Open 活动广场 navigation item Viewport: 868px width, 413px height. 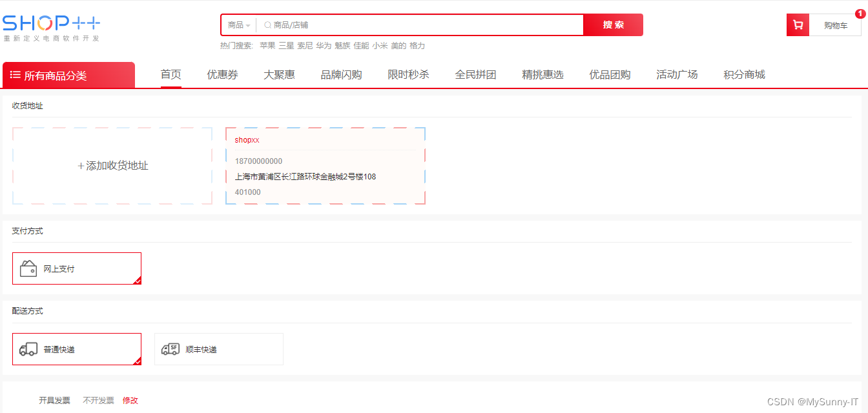coord(677,74)
